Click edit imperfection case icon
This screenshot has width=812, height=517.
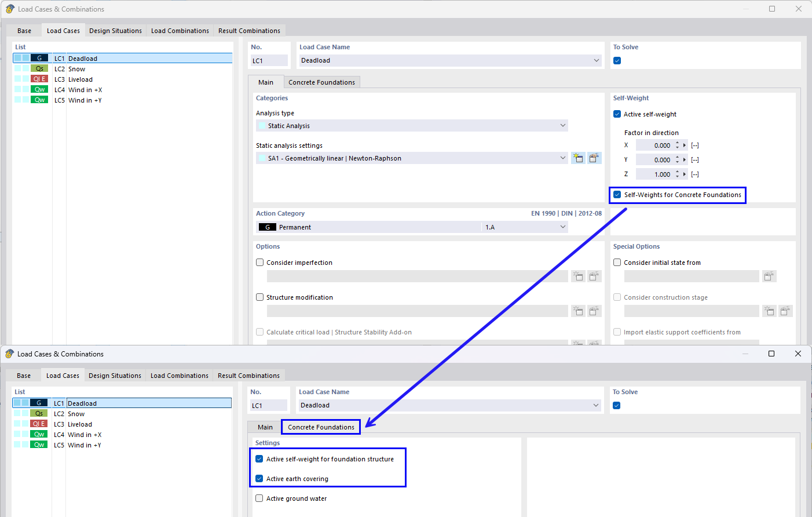coord(594,276)
